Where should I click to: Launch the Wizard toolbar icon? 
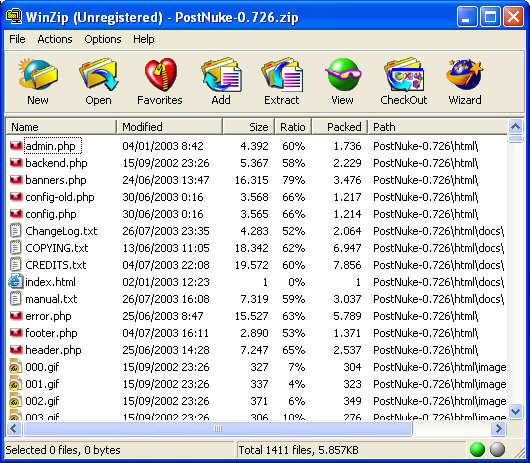[464, 74]
